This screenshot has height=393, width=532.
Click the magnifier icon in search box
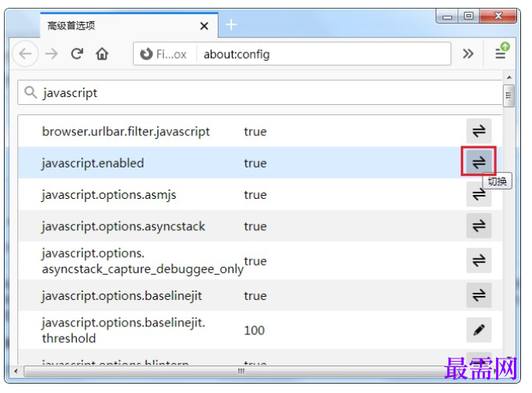coord(31,92)
